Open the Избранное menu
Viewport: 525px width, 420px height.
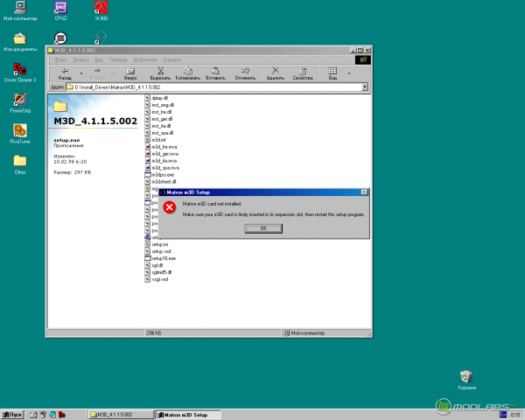click(x=145, y=60)
